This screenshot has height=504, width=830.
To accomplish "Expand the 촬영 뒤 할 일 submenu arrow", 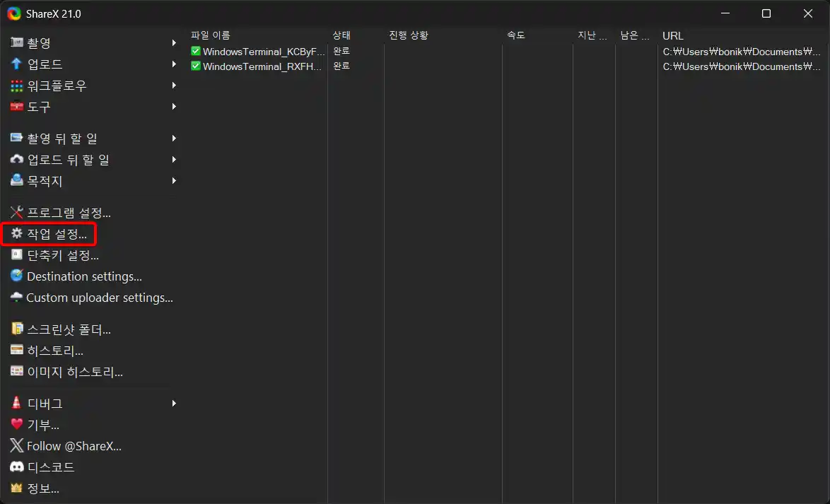I will click(174, 138).
